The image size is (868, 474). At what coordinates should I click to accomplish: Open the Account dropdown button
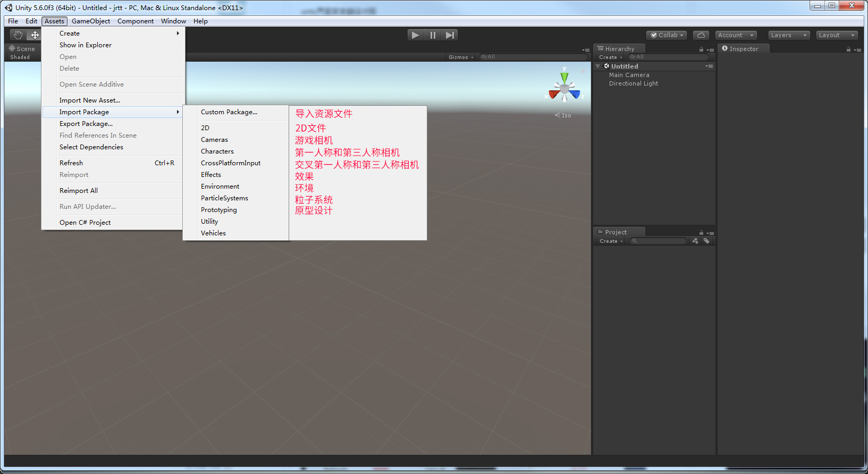click(736, 35)
